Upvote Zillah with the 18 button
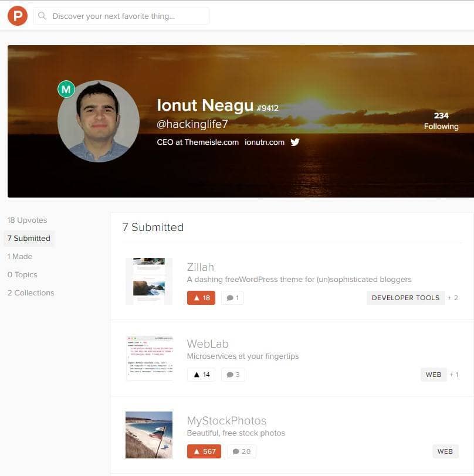 click(x=201, y=298)
